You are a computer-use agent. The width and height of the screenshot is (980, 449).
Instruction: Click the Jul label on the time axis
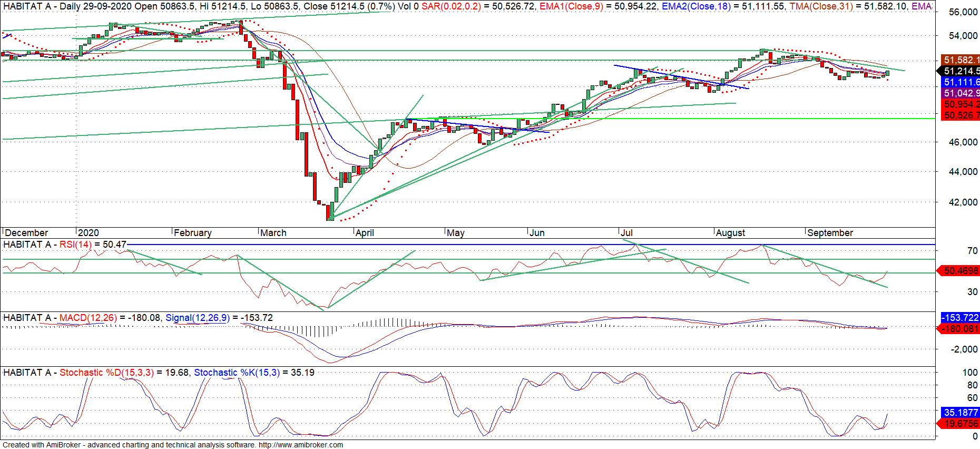(626, 233)
